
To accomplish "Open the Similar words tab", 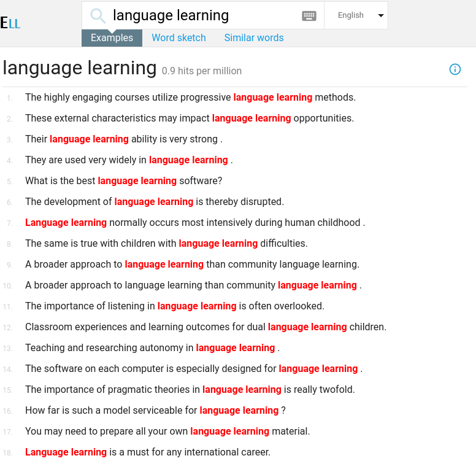I will pyautogui.click(x=254, y=38).
